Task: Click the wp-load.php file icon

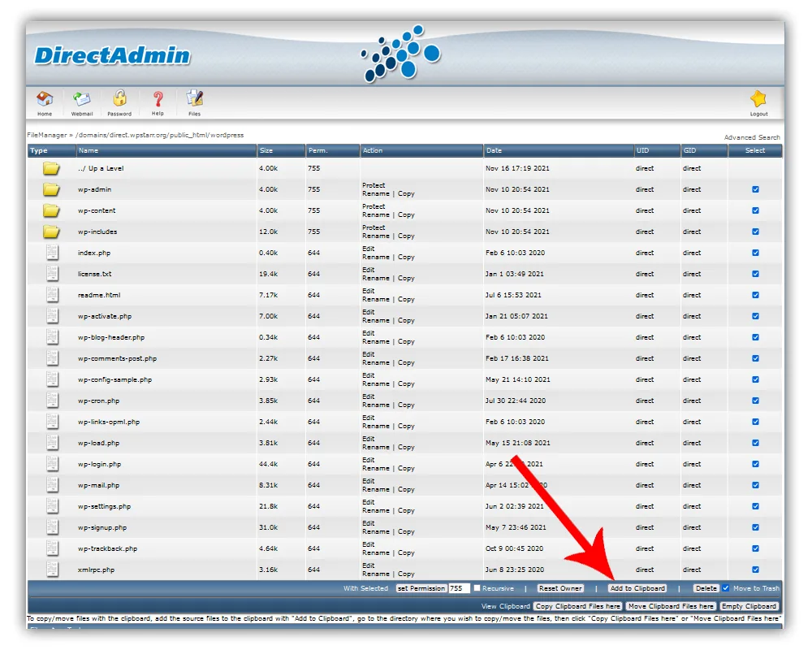Action: click(x=52, y=443)
